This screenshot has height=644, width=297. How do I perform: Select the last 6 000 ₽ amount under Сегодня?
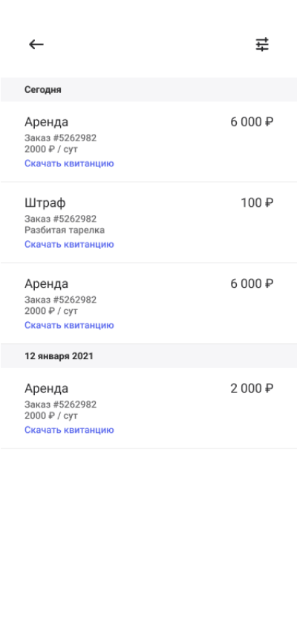tap(252, 284)
